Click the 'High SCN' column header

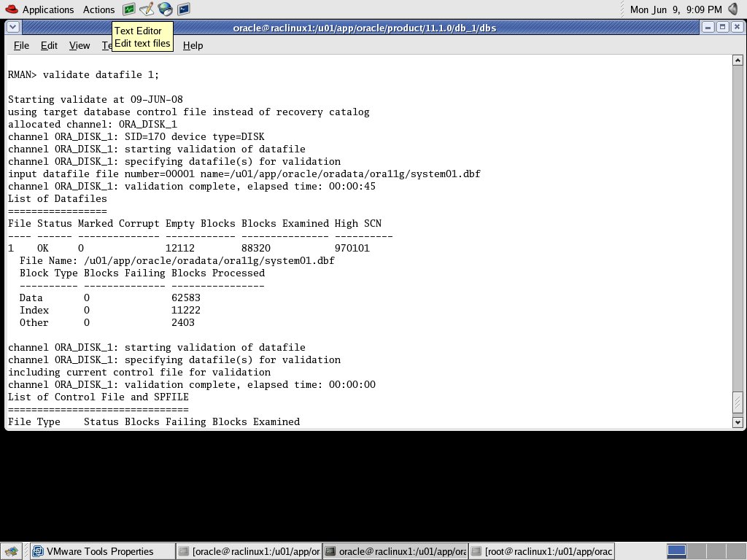click(357, 223)
